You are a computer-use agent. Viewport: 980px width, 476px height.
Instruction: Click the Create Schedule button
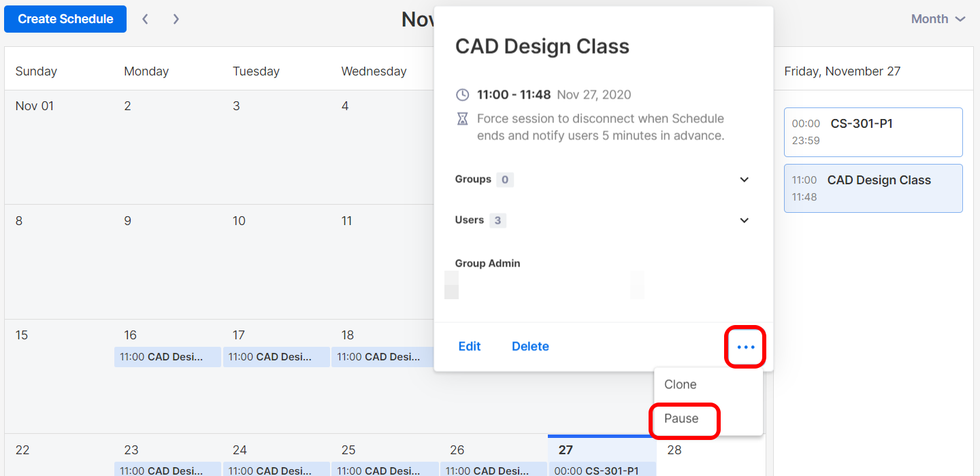click(x=65, y=19)
